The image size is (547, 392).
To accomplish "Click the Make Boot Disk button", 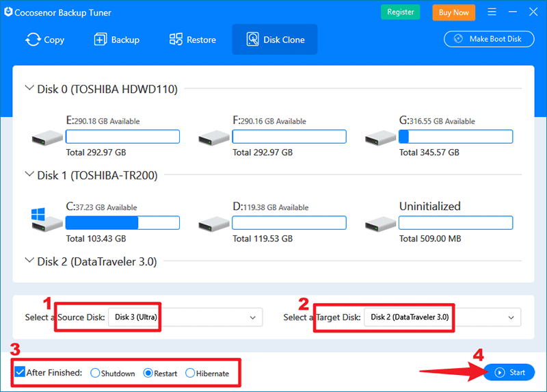I will click(x=489, y=39).
